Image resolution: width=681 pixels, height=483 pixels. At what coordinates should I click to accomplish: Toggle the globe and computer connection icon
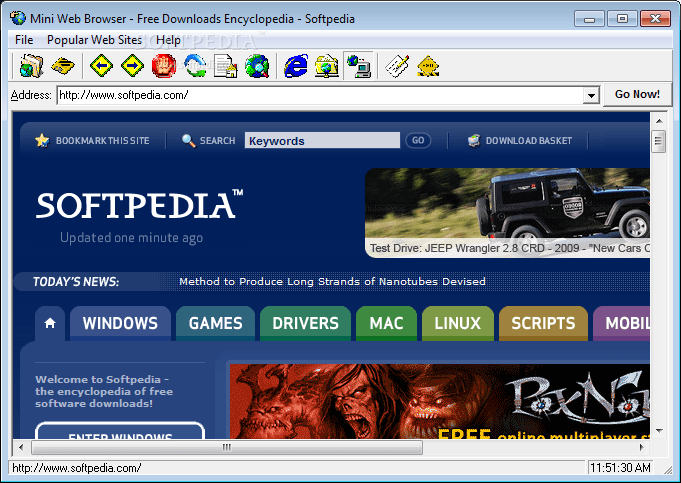coord(359,66)
